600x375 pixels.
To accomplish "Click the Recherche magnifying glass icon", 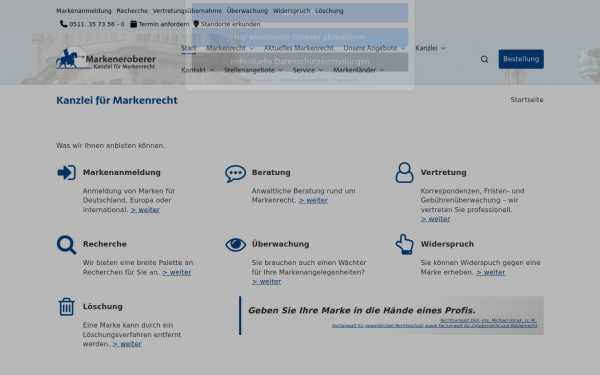I will point(67,245).
